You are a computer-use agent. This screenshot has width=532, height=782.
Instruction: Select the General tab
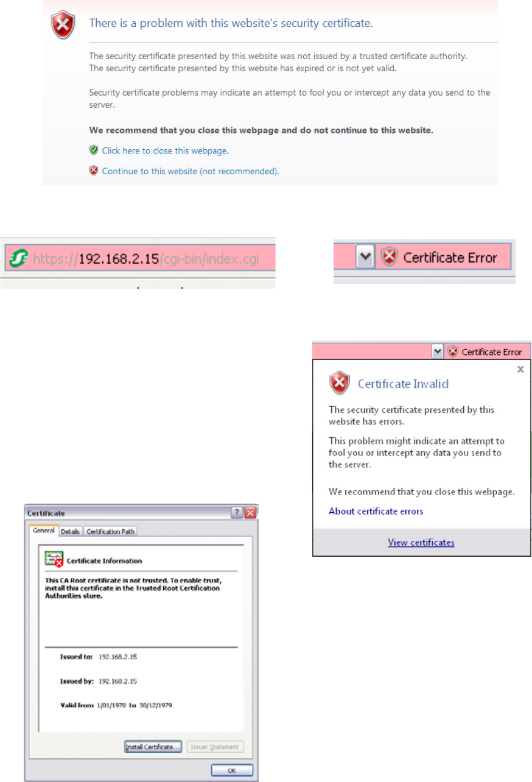44,531
